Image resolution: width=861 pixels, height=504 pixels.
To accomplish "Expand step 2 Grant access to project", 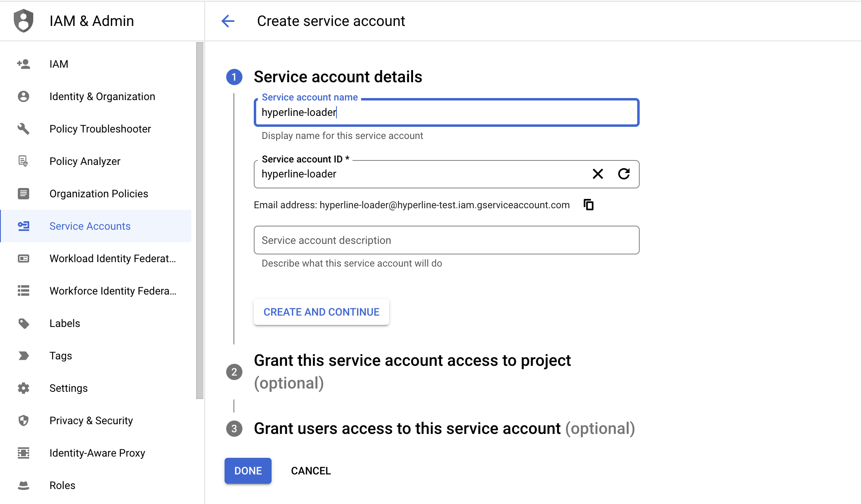I will [412, 361].
